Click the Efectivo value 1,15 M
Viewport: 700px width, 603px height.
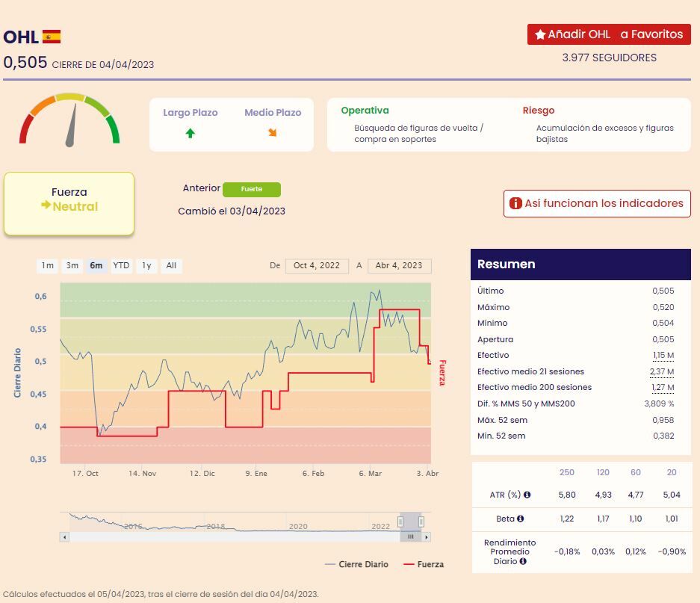[663, 355]
